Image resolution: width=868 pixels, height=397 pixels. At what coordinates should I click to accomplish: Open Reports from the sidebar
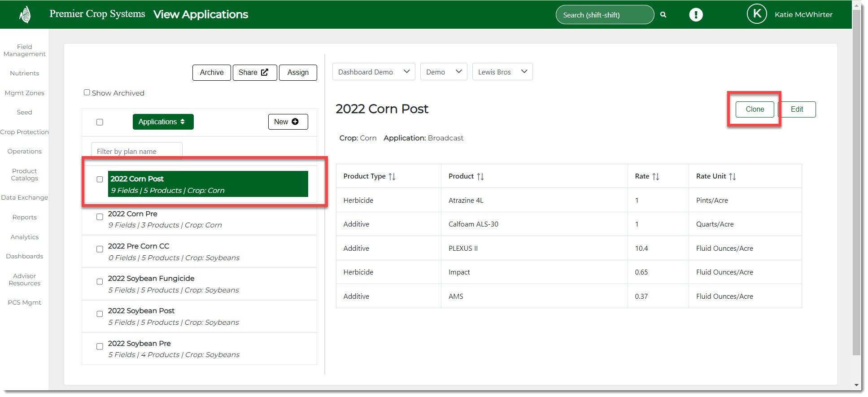[25, 217]
